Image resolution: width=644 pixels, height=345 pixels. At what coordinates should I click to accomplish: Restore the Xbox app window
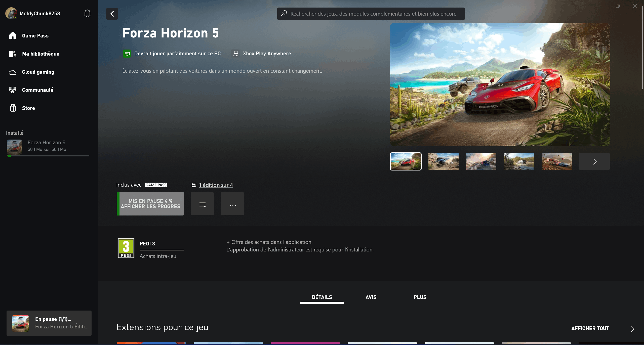click(x=618, y=6)
